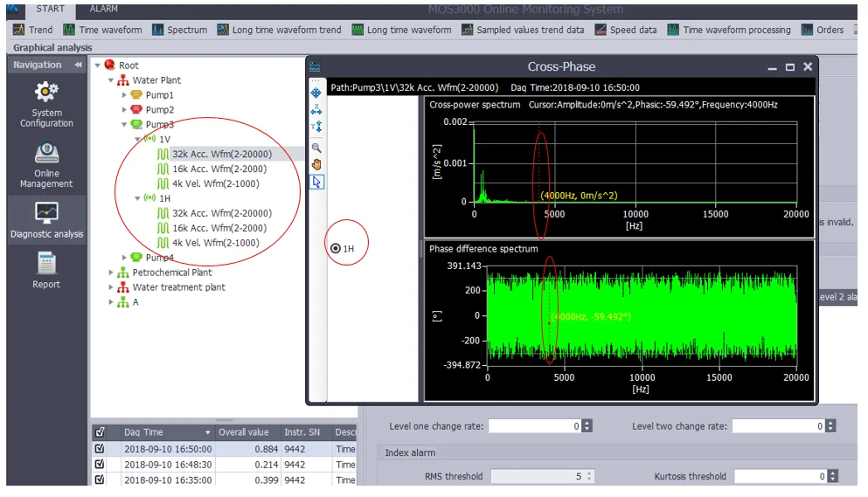868x497 pixels.
Task: Select the 1H radio button
Action: click(x=337, y=249)
